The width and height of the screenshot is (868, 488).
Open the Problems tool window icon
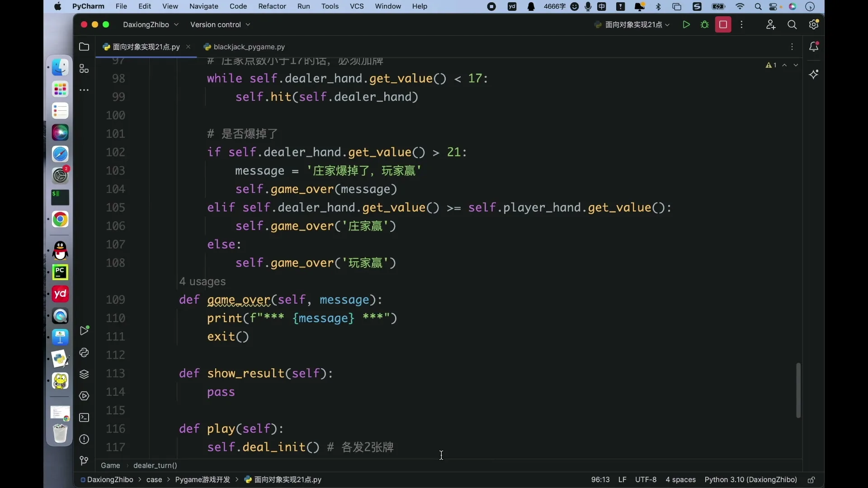coord(84,439)
